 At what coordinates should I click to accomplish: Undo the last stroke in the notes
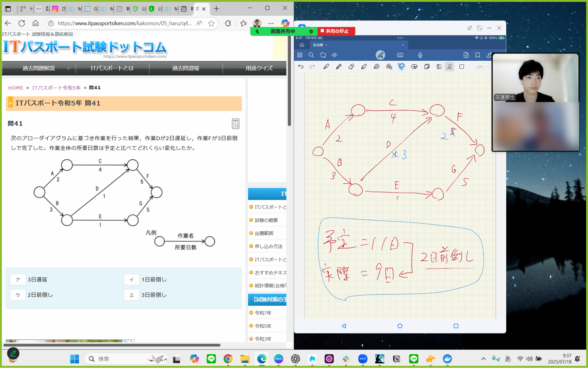coord(301,66)
